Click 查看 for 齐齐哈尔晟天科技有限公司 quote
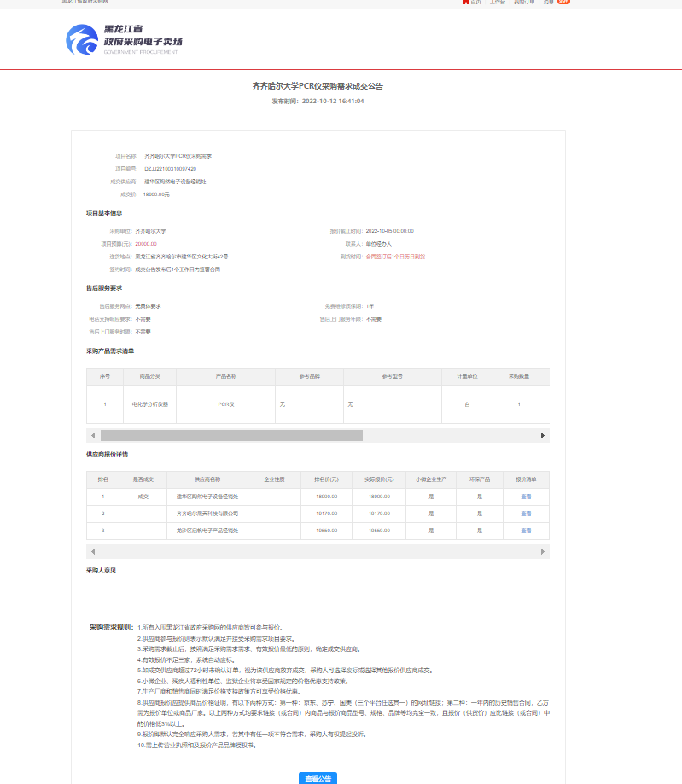Image resolution: width=682 pixels, height=784 pixels. (526, 514)
